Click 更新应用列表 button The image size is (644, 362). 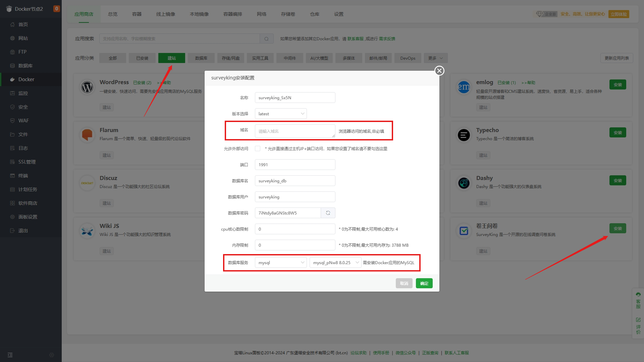point(617,58)
